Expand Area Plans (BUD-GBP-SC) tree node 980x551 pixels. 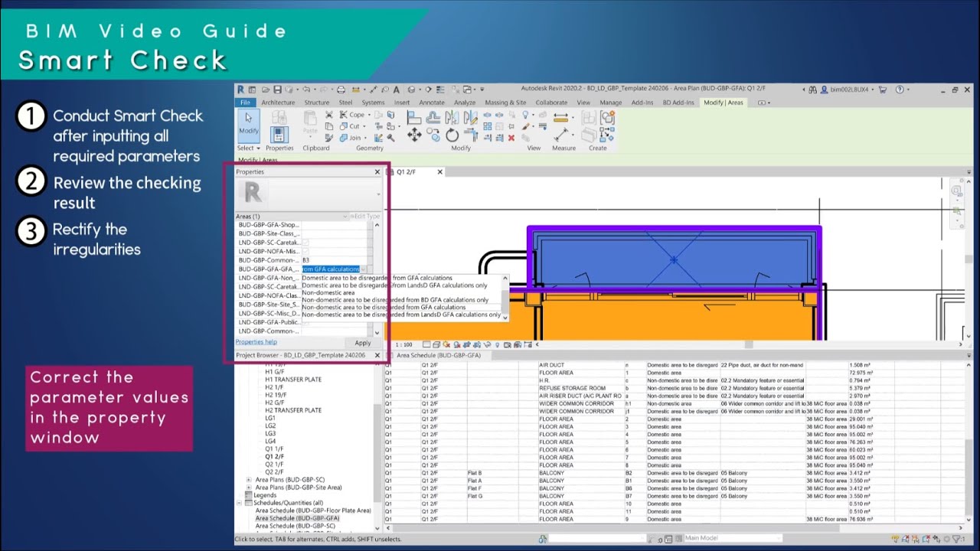[249, 480]
